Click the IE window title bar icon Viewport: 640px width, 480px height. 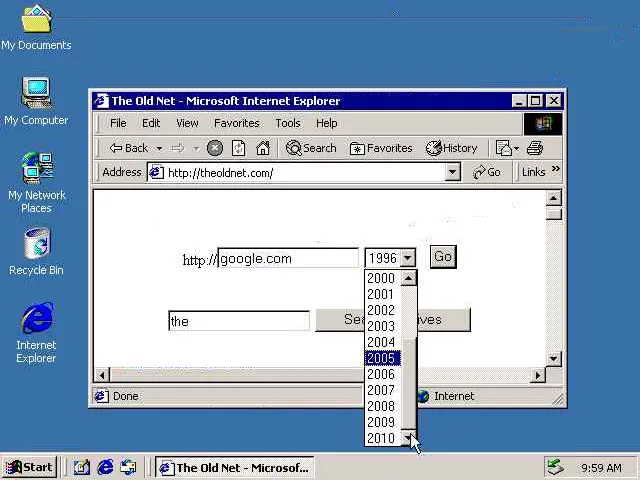click(x=102, y=100)
